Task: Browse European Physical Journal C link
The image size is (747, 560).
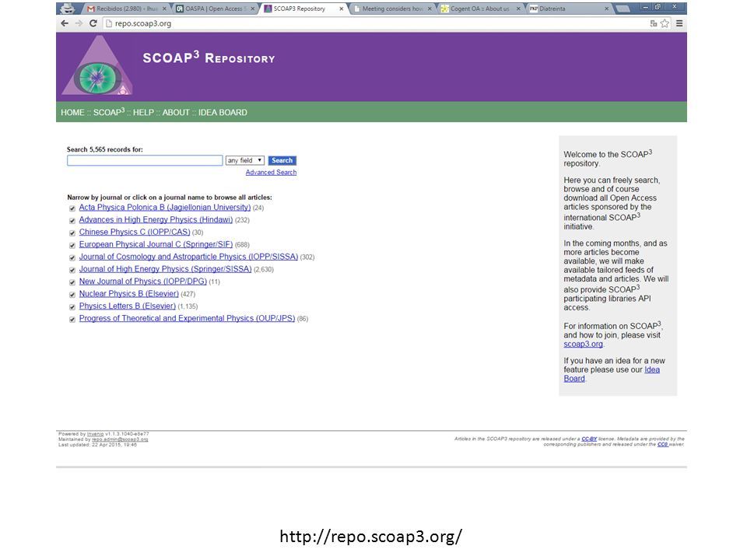Action: pyautogui.click(x=156, y=244)
